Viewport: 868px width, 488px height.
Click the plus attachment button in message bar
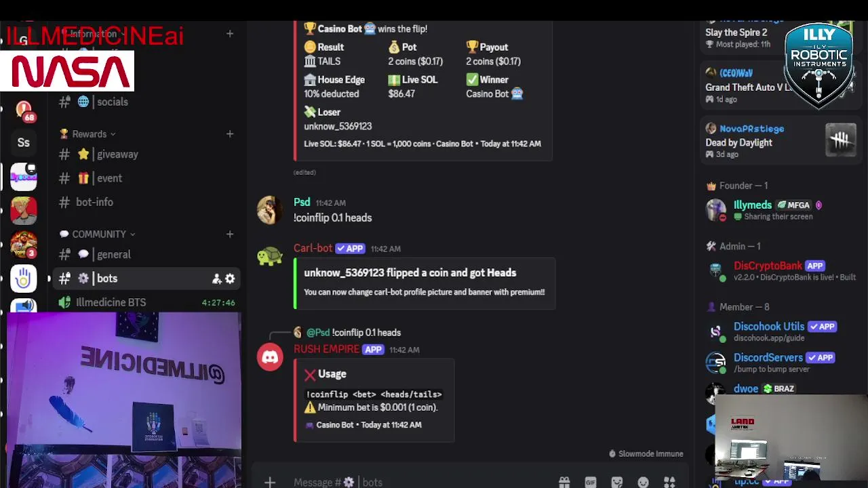coord(270,482)
